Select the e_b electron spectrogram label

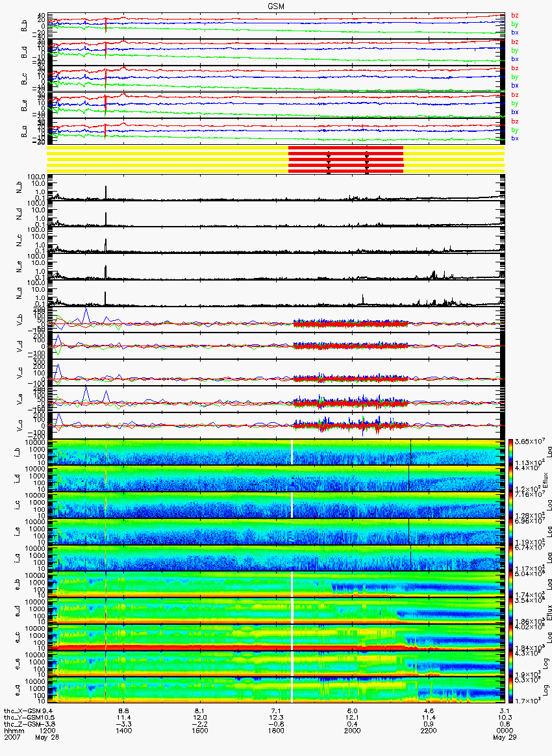17,585
